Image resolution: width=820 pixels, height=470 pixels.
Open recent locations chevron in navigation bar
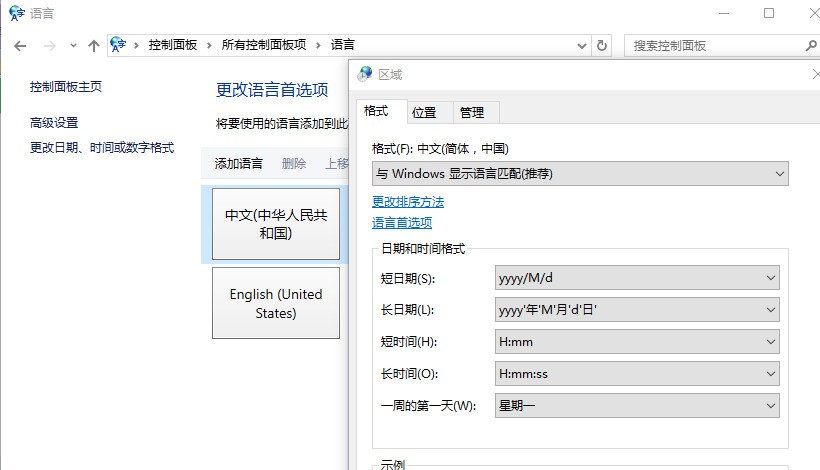pos(73,45)
